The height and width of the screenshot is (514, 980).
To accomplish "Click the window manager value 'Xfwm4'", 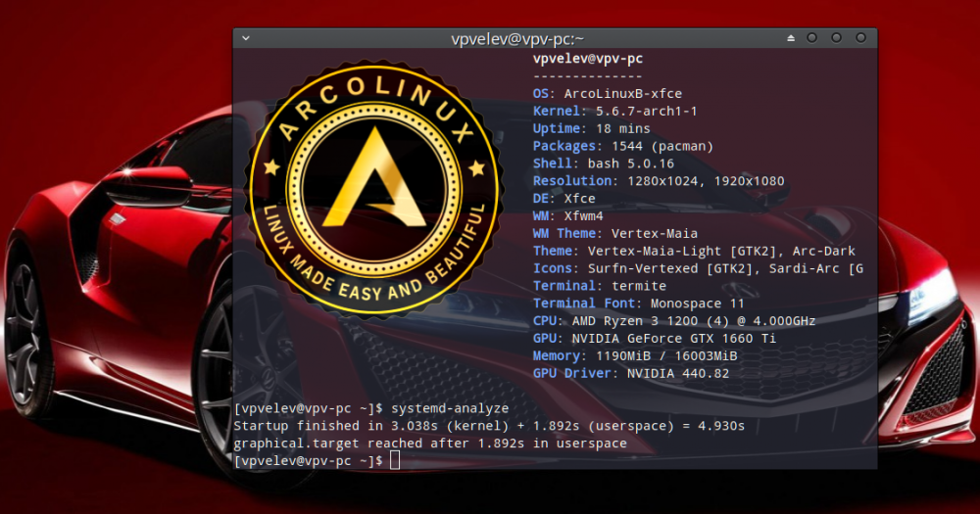I will (x=584, y=216).
